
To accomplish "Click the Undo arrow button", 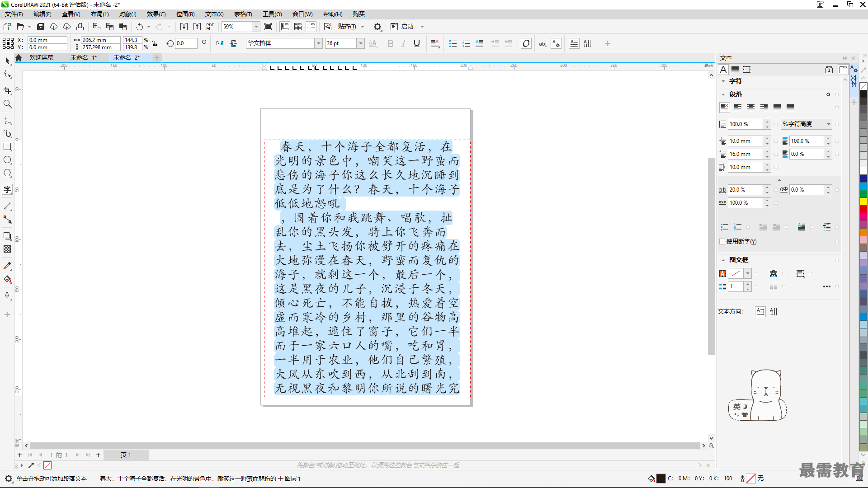I will click(140, 27).
